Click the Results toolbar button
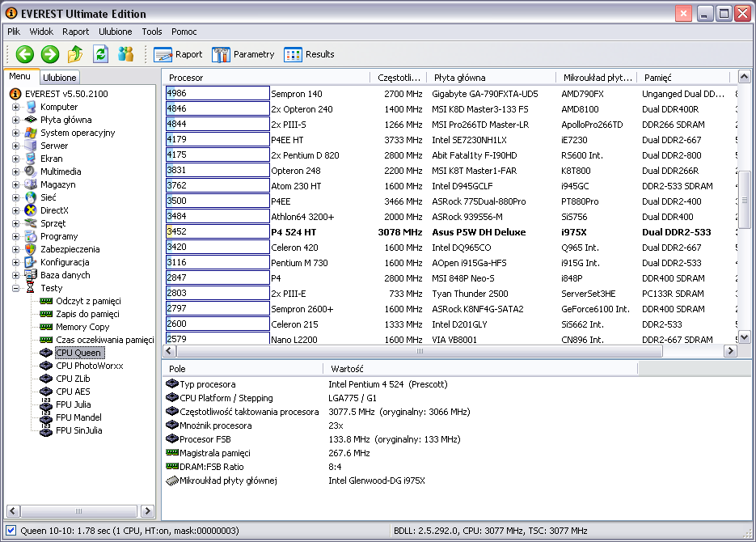Image resolution: width=756 pixels, height=542 pixels. [309, 54]
